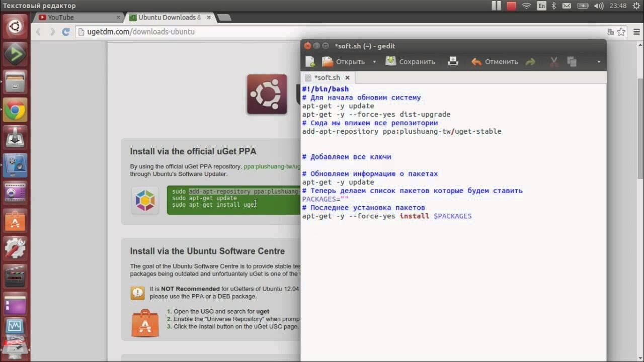The image size is (644, 362).
Task: Click the orange Software Centre bag icon on webpage
Action: (x=145, y=323)
